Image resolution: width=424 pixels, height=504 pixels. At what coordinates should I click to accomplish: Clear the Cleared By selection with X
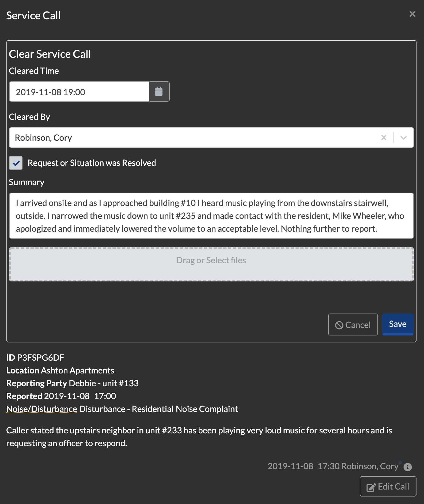click(x=384, y=138)
